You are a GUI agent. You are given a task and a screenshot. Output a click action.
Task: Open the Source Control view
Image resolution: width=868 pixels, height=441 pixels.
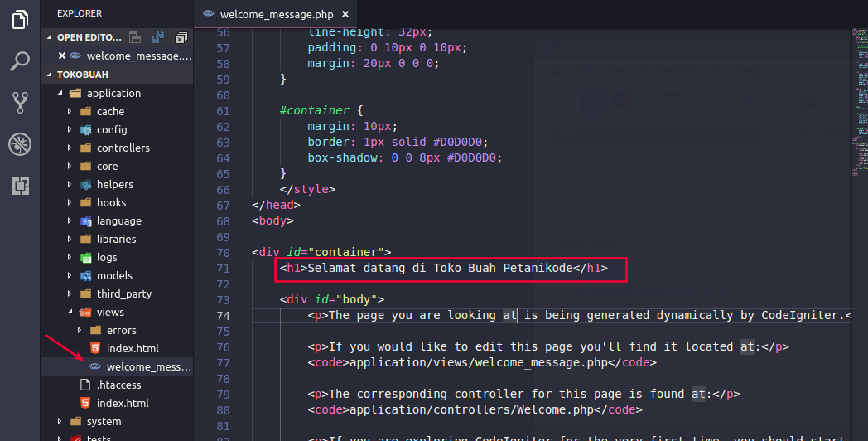coord(20,103)
